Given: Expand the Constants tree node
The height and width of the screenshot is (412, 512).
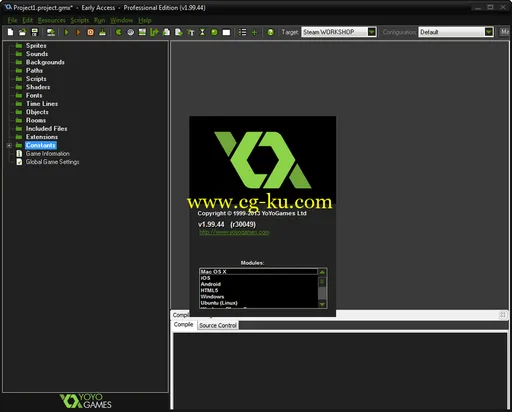Looking at the screenshot, I should [x=9, y=145].
